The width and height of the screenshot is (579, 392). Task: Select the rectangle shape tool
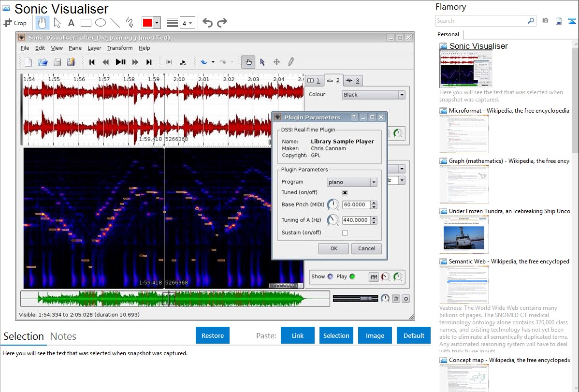[86, 23]
